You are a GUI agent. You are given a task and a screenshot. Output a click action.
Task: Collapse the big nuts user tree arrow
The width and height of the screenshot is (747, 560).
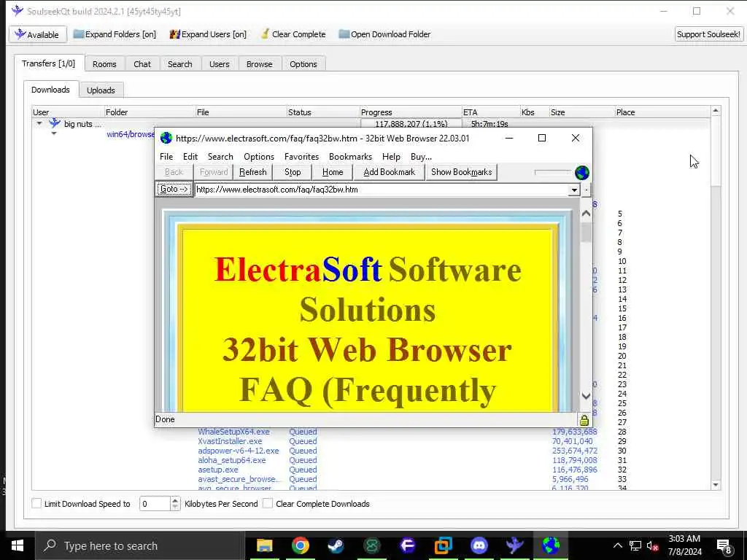(39, 123)
